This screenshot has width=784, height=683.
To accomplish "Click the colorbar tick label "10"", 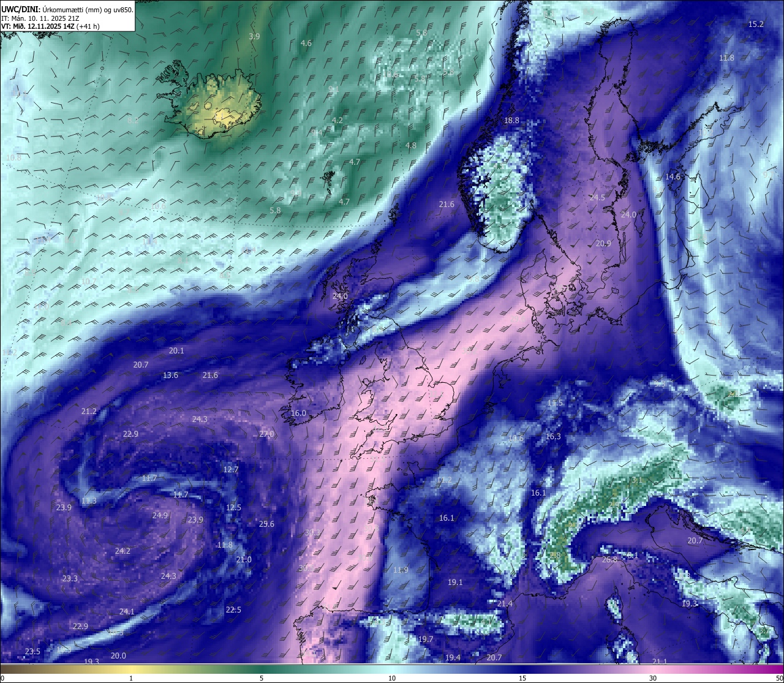I will (x=392, y=677).
